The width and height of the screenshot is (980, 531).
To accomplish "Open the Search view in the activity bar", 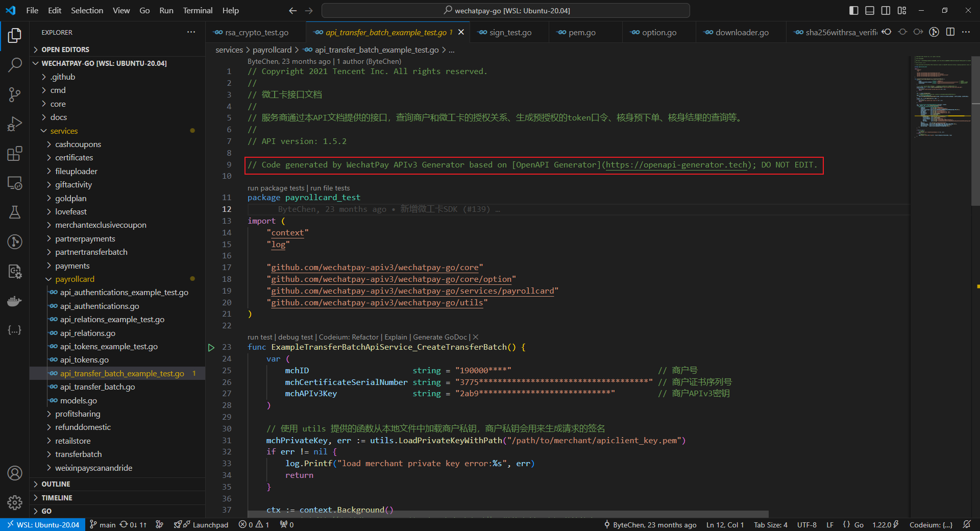I will pos(15,65).
